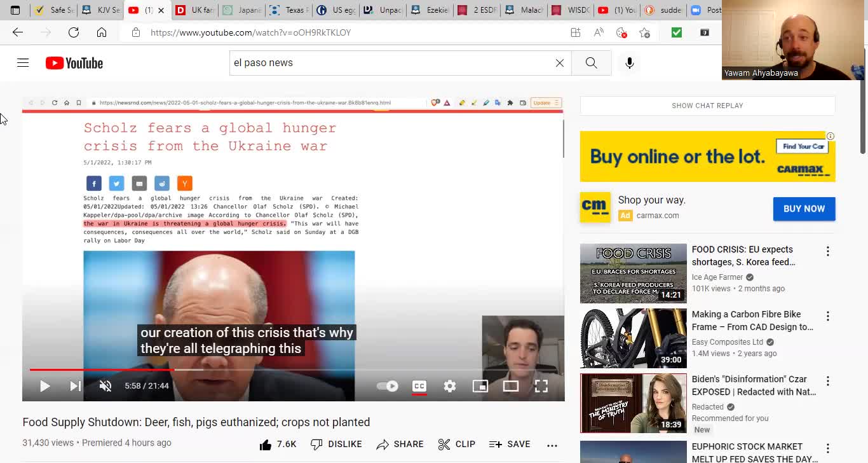Image resolution: width=868 pixels, height=463 pixels.
Task: Switch to the US egg tab
Action: [x=336, y=10]
